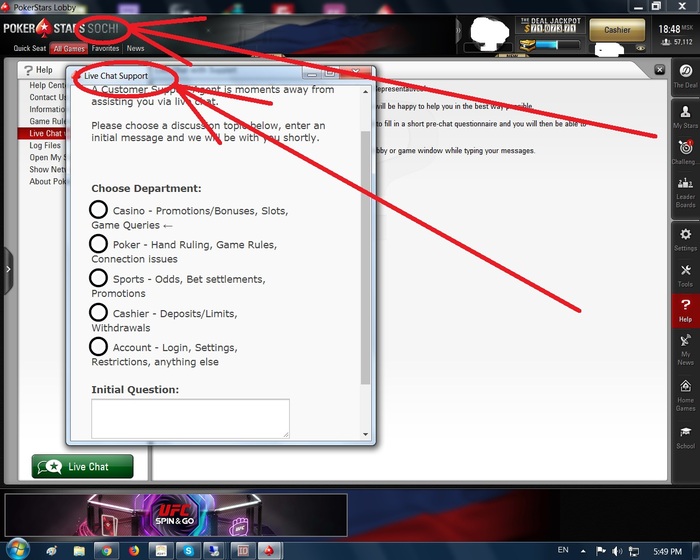The width and height of the screenshot is (700, 560).
Task: Select Account department radio button
Action: point(98,346)
